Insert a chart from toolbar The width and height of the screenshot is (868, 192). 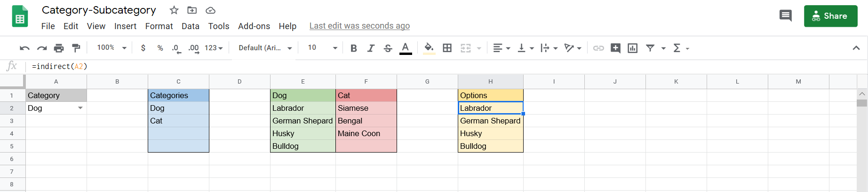tap(633, 48)
